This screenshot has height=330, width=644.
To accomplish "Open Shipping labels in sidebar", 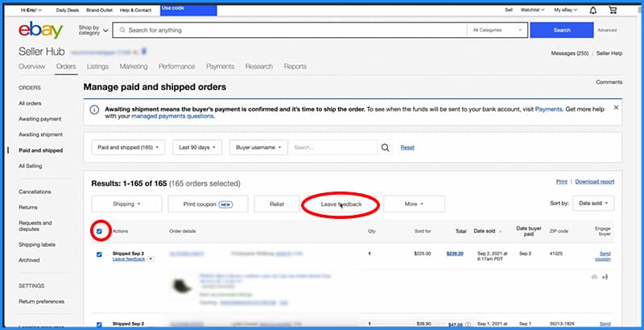I will (37, 245).
